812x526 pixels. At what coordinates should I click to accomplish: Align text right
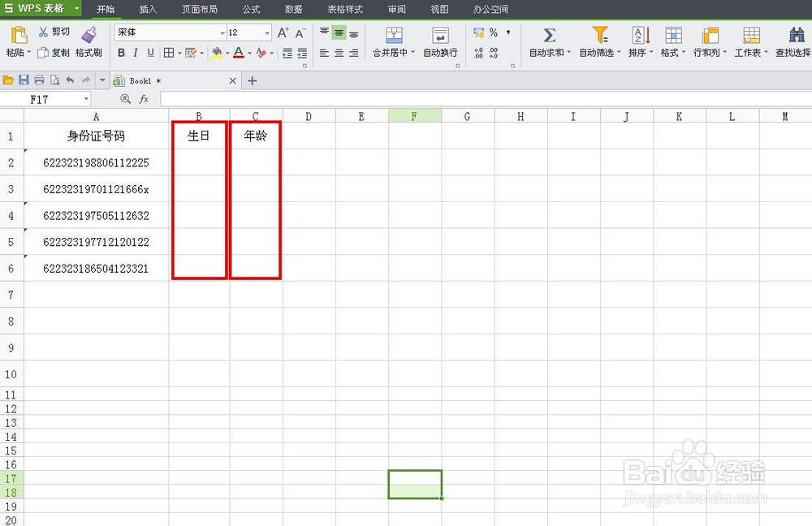[354, 53]
